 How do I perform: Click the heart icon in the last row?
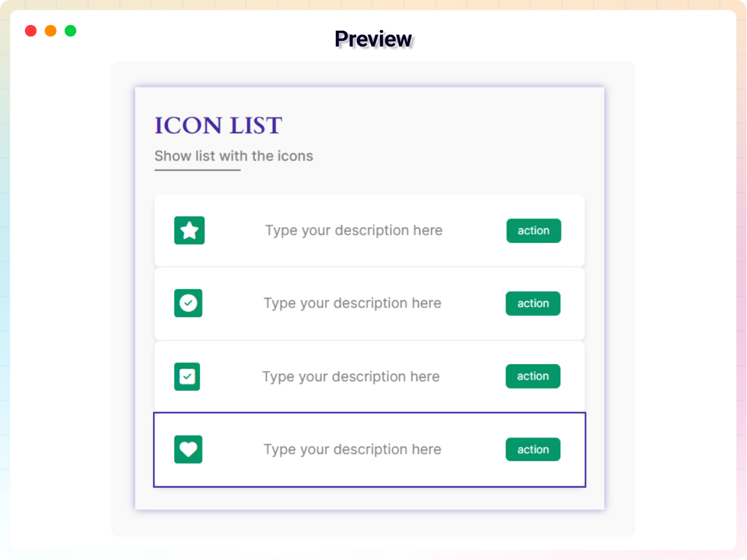[x=188, y=449]
